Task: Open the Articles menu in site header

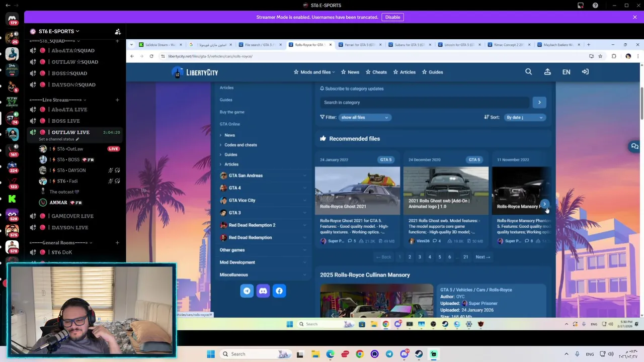Action: click(405, 72)
